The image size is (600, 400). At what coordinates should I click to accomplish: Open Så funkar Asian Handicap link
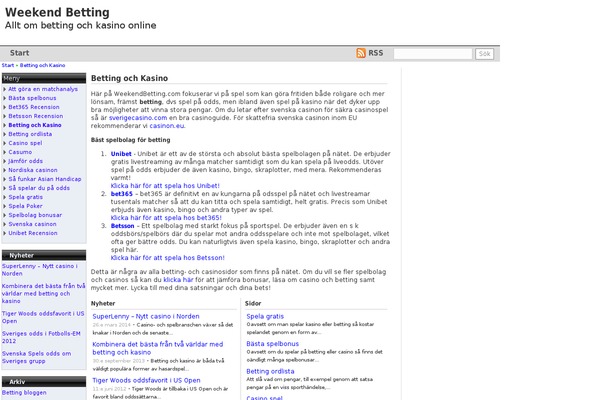(45, 179)
